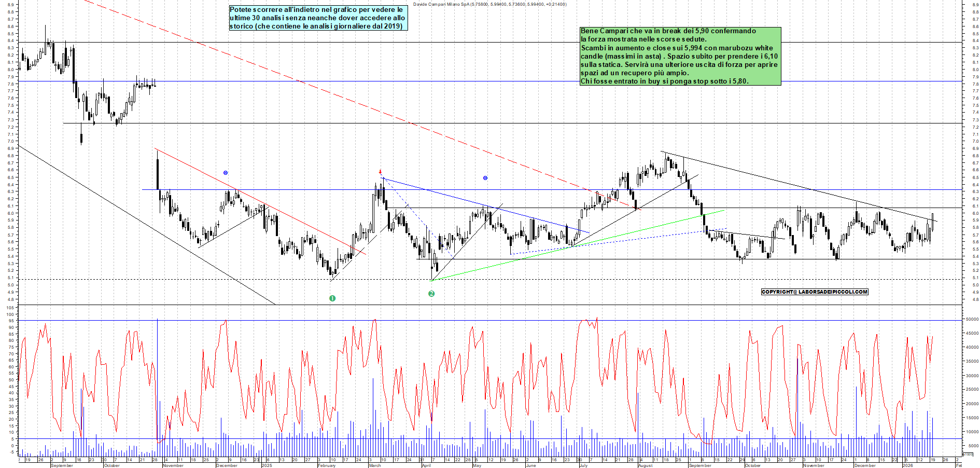Select the 'August' label on the date axis
Image resolution: width=980 pixels, height=468 pixels.
(x=646, y=465)
